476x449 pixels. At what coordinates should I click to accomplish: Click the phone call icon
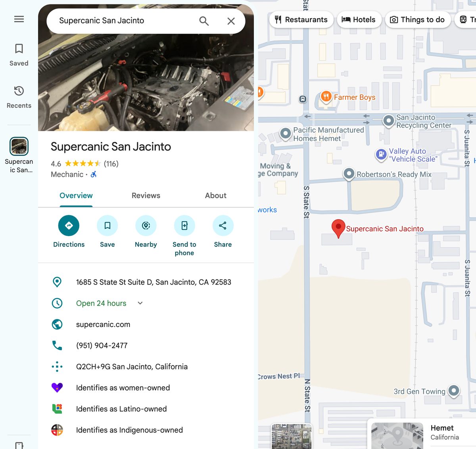point(57,346)
